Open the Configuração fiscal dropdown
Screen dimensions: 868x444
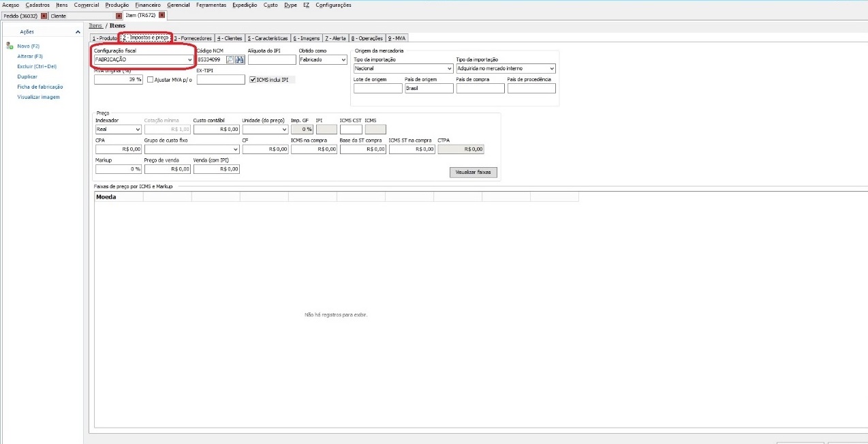(x=190, y=60)
